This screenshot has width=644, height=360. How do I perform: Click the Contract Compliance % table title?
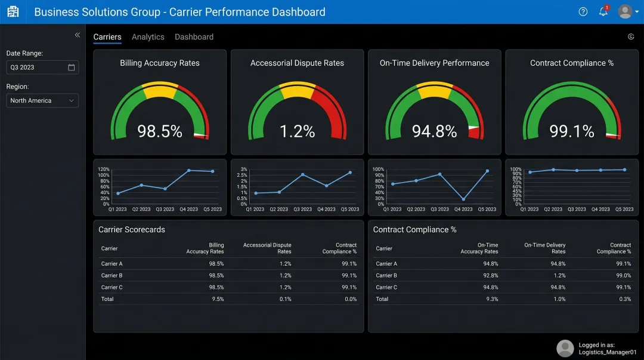click(414, 230)
